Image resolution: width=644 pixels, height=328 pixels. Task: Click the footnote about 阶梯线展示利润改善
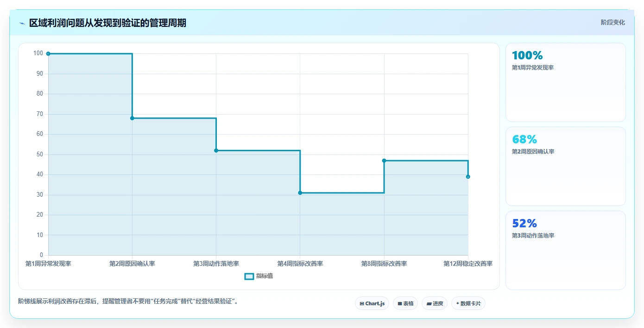(128, 302)
